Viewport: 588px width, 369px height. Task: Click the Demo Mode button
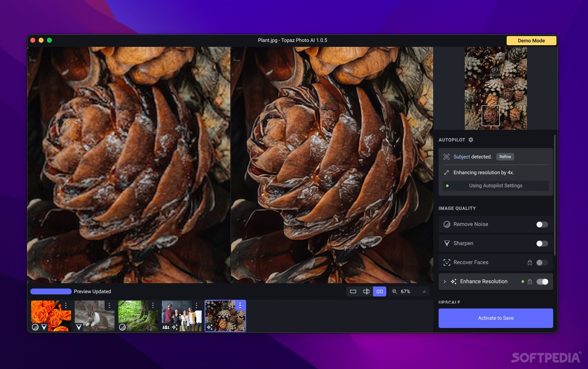coord(531,41)
